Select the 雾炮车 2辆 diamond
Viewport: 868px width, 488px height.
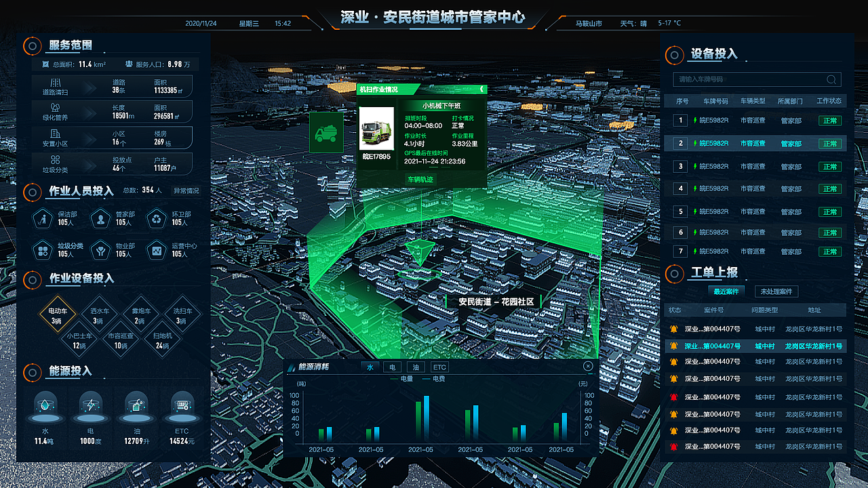click(x=140, y=315)
